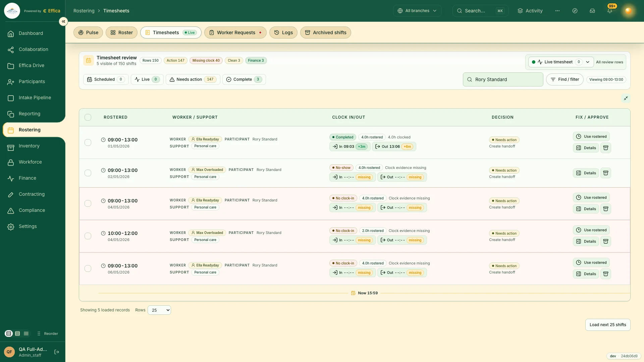Image resolution: width=644 pixels, height=362 pixels.
Task: Switch to the Roster tab
Action: coord(121,33)
